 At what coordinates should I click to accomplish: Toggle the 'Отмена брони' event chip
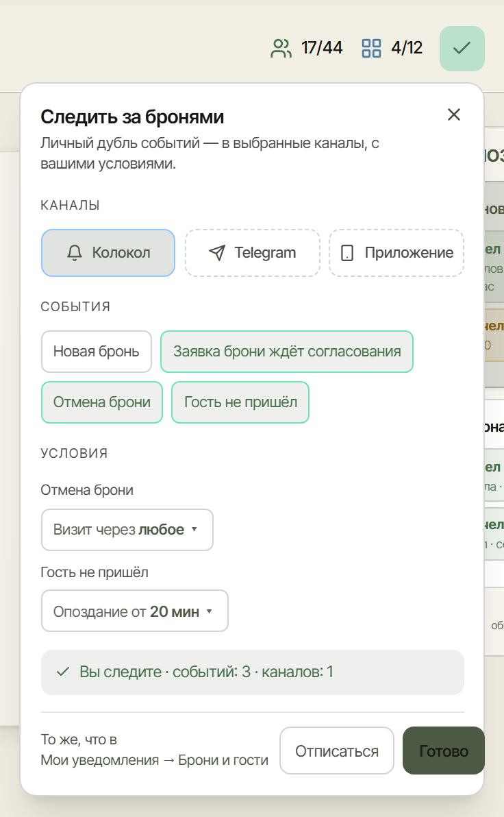(x=102, y=402)
